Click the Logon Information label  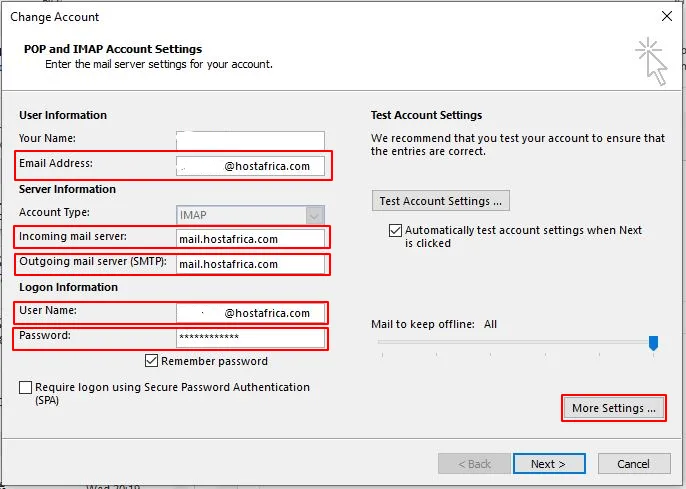coord(68,287)
